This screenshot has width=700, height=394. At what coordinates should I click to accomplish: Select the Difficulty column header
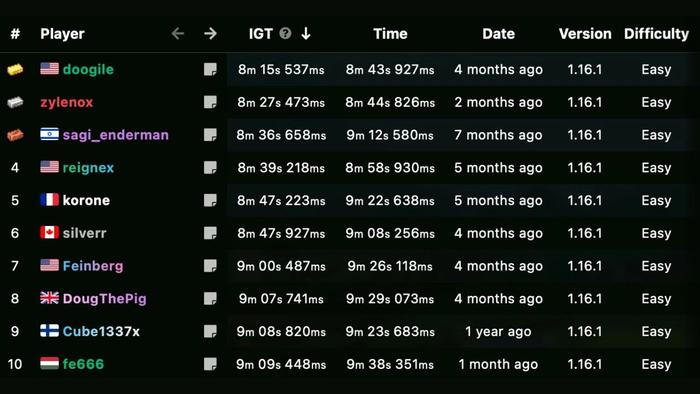pyautogui.click(x=656, y=34)
